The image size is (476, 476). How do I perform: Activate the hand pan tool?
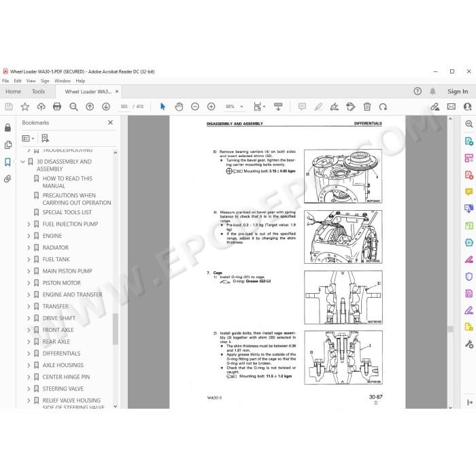tap(179, 107)
